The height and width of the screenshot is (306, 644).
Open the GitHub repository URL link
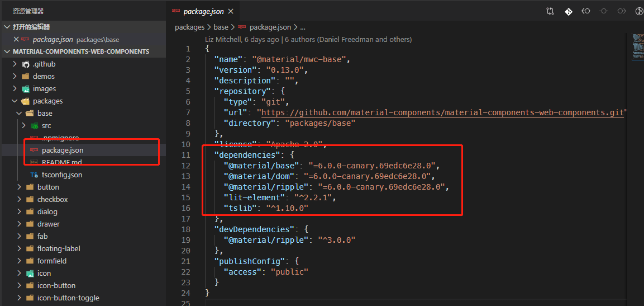pyautogui.click(x=442, y=112)
